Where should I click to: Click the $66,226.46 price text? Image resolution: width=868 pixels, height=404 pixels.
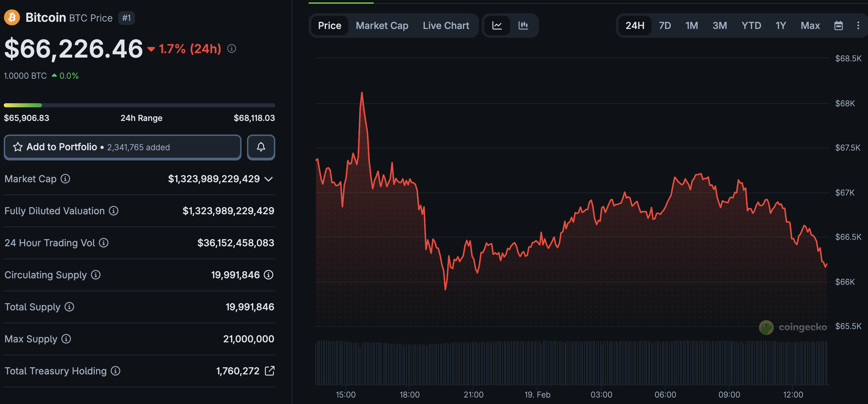click(x=74, y=49)
